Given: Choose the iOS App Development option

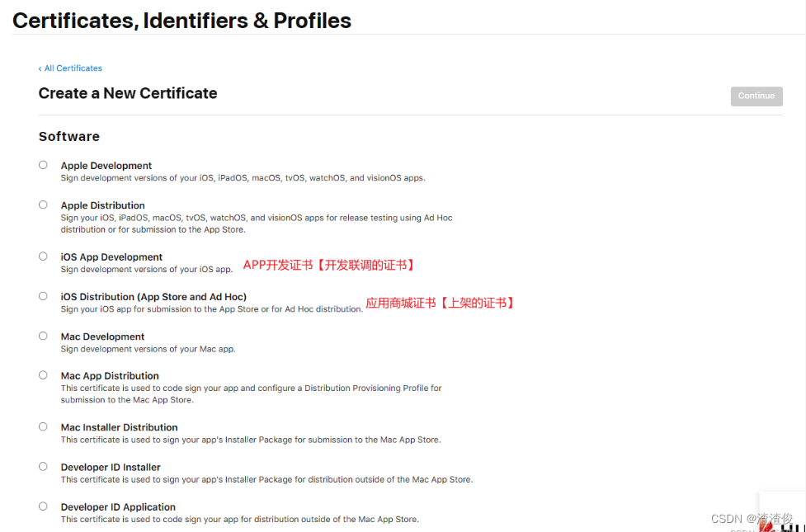Looking at the screenshot, I should 43,256.
